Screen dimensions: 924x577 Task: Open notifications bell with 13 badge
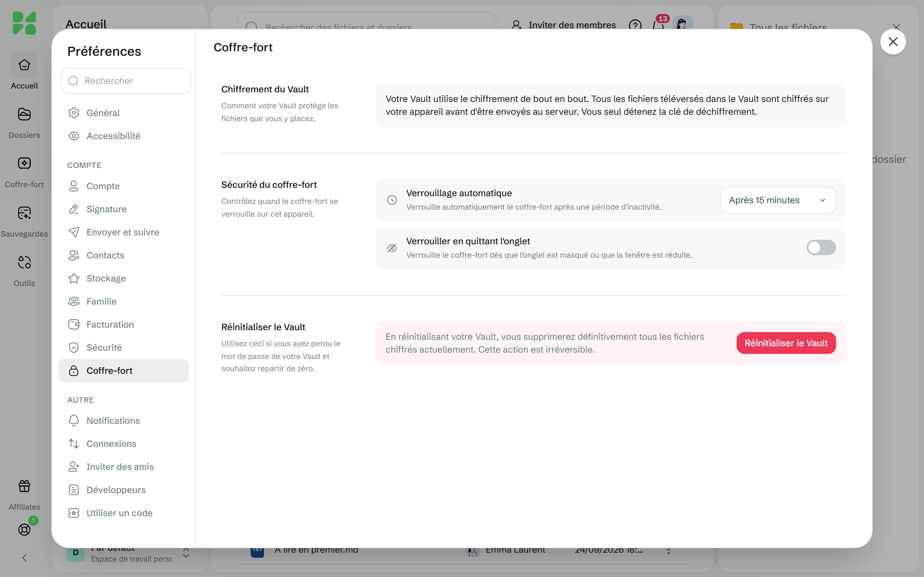pos(658,25)
